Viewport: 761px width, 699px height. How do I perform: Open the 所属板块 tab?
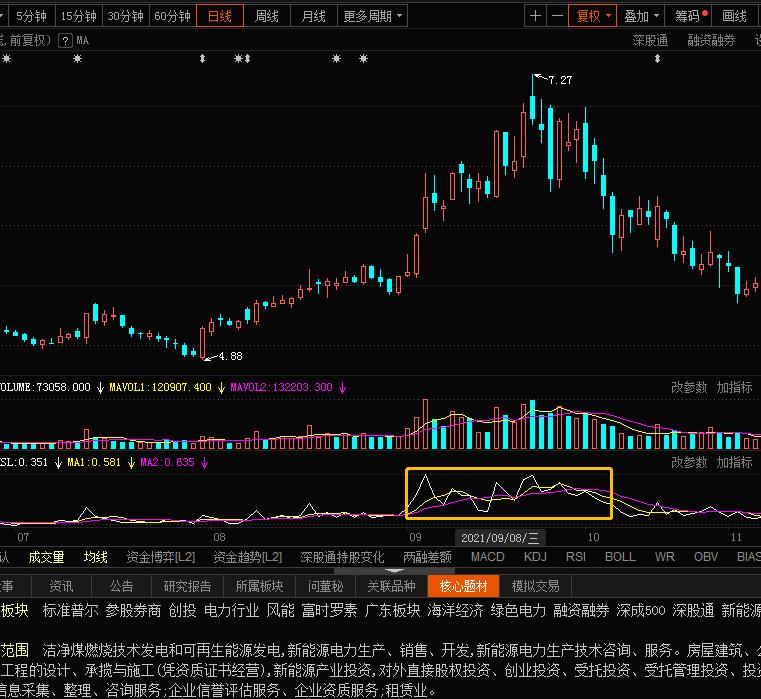coord(259,586)
